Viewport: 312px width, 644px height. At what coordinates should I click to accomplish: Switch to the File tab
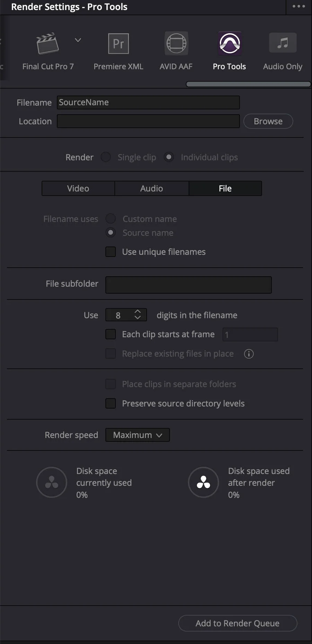(x=225, y=188)
